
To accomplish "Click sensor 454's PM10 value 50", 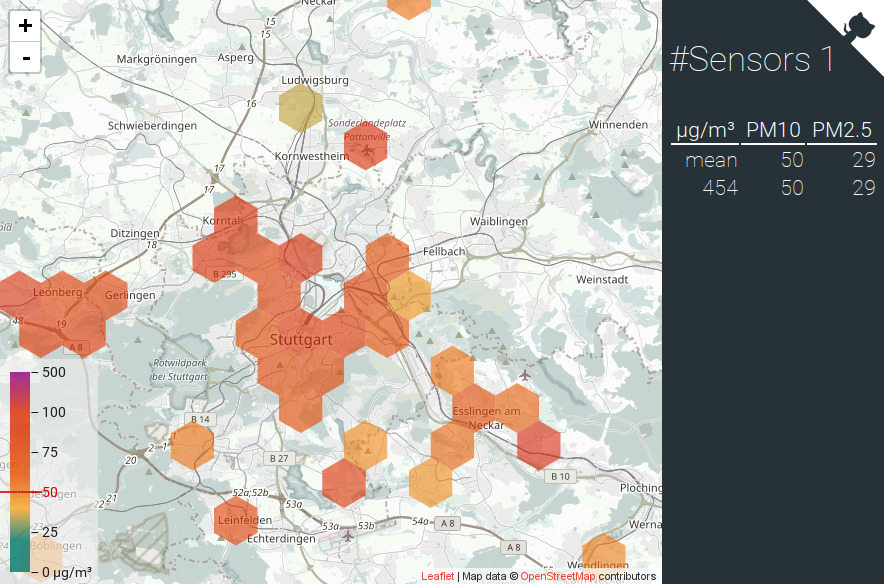I will coord(792,188).
